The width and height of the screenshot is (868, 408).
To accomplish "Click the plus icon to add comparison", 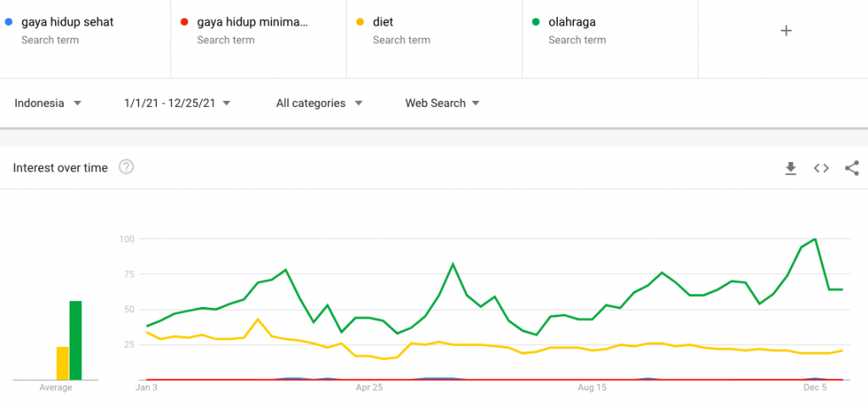I will (786, 31).
